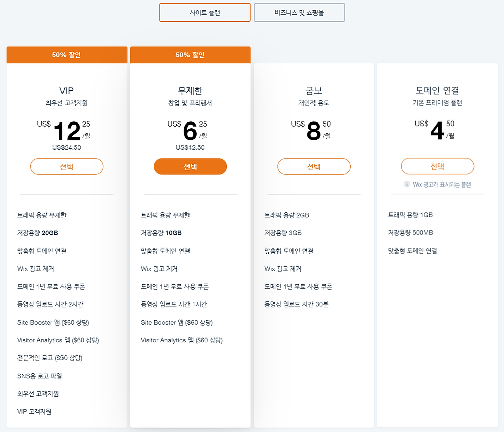504x432 pixels.
Task: Click Visitor Analytics 앱 in VIP plan
Action: point(58,340)
